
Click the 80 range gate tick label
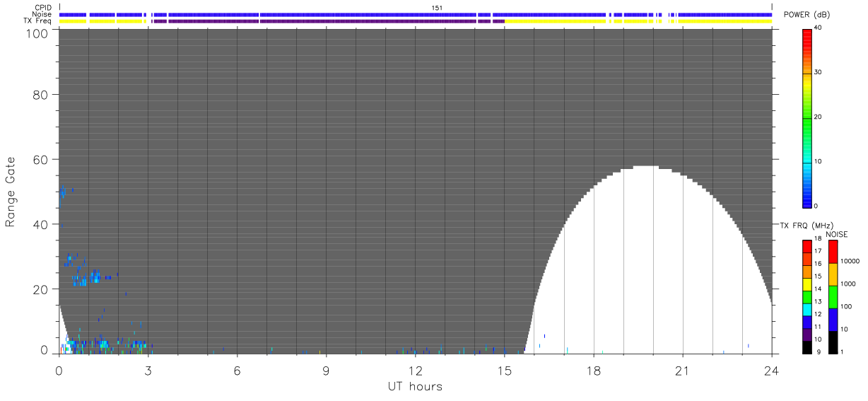[39, 94]
